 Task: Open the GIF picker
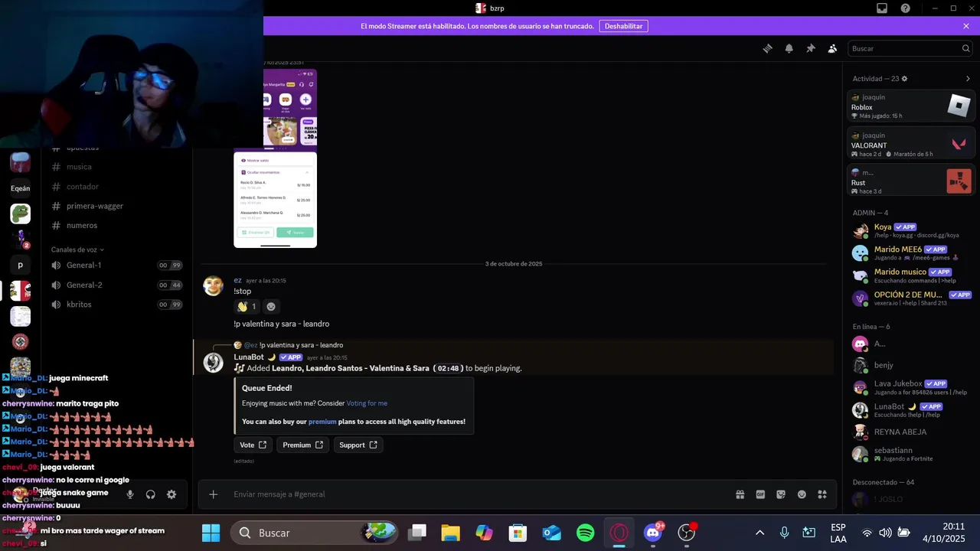coord(760,494)
